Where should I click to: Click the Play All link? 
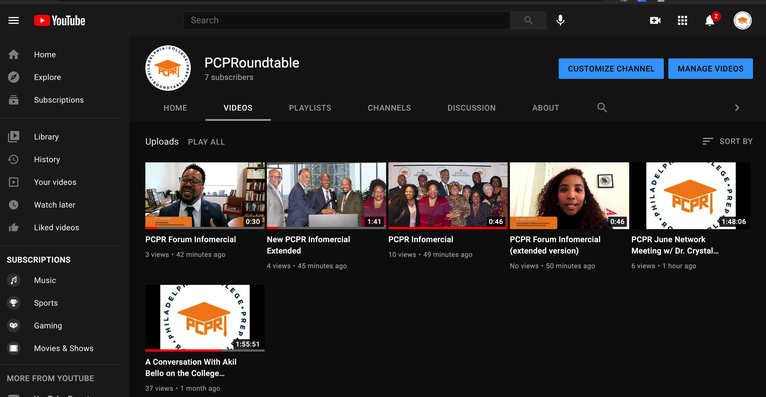coord(206,142)
